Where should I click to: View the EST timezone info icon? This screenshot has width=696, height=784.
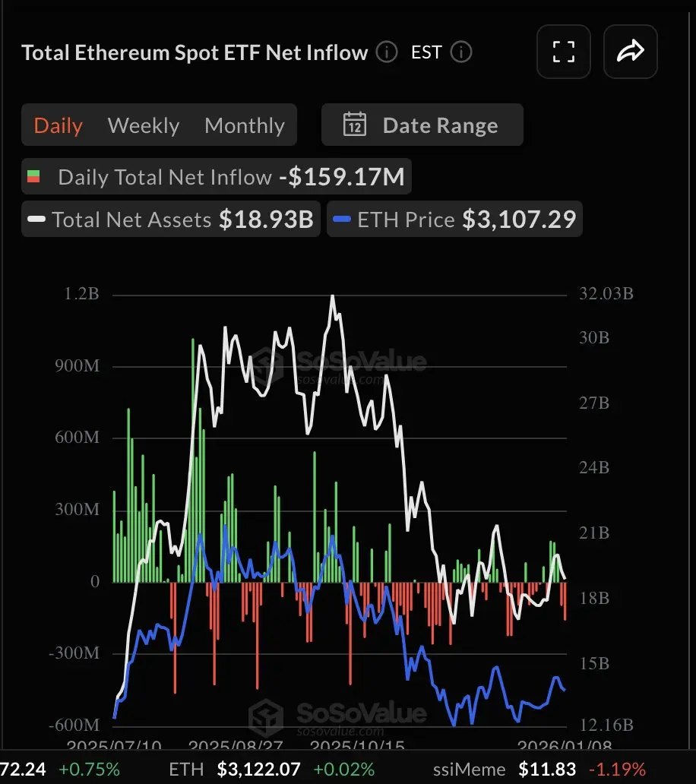[x=464, y=53]
